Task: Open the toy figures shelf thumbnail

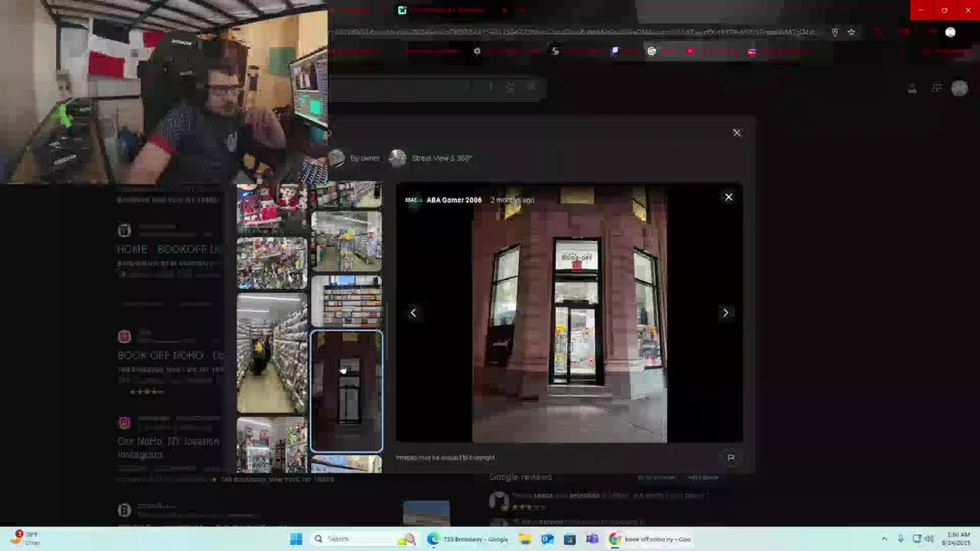Action: 272,263
